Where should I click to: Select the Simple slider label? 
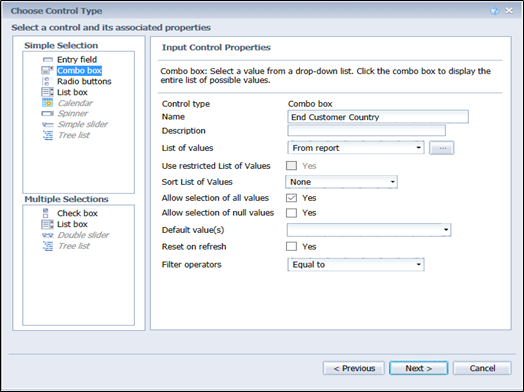point(83,124)
